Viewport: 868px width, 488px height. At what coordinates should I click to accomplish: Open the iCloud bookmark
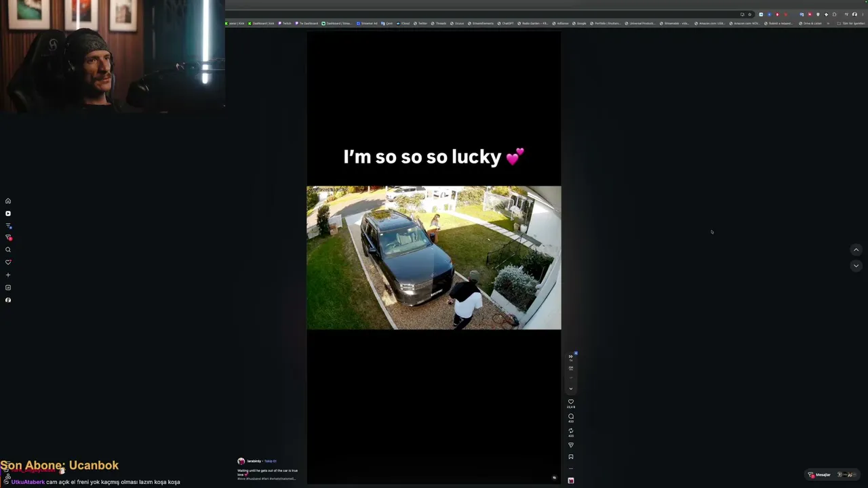(x=404, y=23)
